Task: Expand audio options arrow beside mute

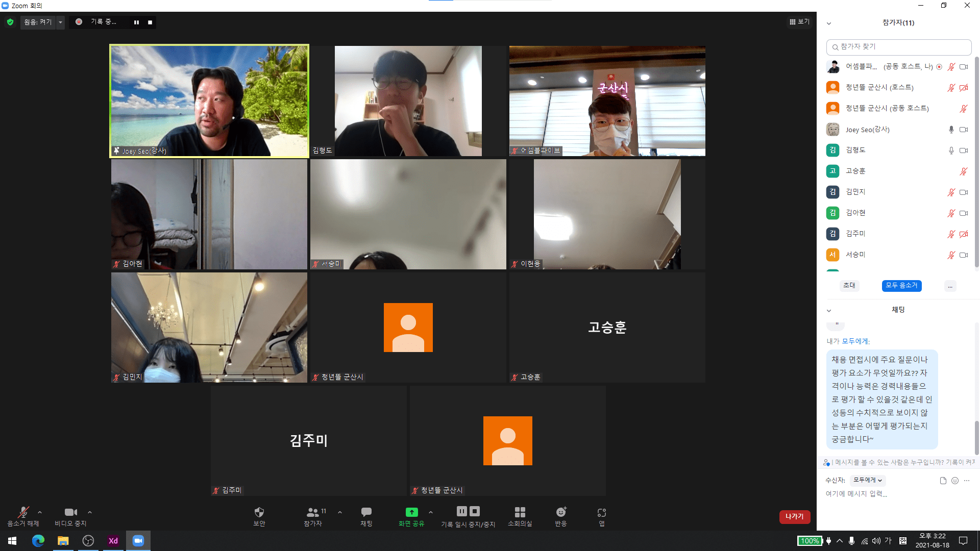Action: [40, 512]
